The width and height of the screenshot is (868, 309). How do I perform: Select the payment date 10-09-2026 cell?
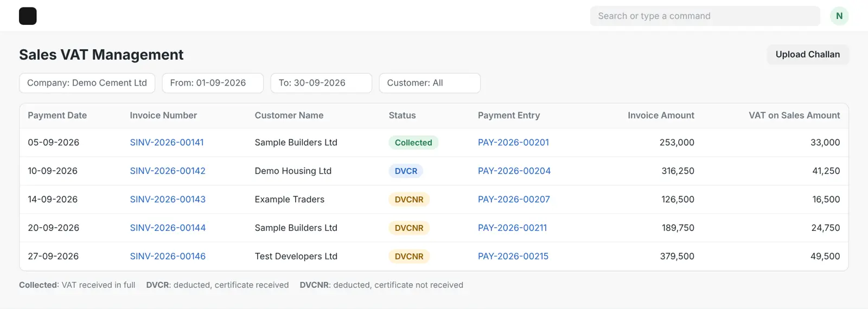click(x=53, y=171)
